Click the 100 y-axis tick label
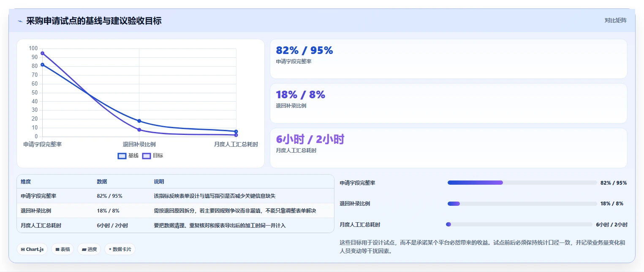The image size is (644, 272). pos(33,48)
